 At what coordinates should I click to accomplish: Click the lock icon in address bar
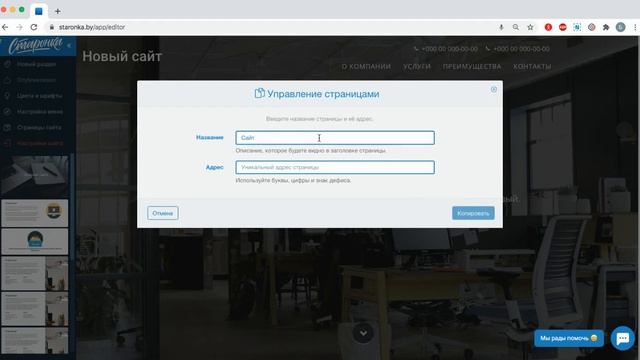point(51,27)
